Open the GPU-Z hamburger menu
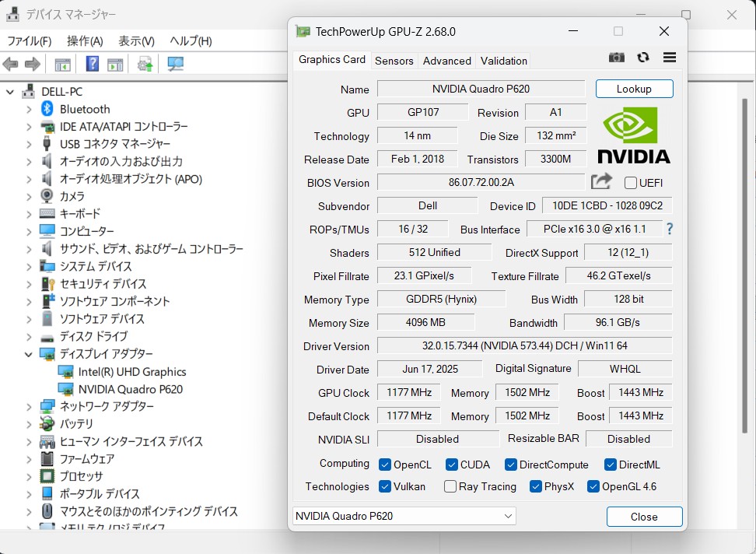The height and width of the screenshot is (554, 756). tap(669, 58)
